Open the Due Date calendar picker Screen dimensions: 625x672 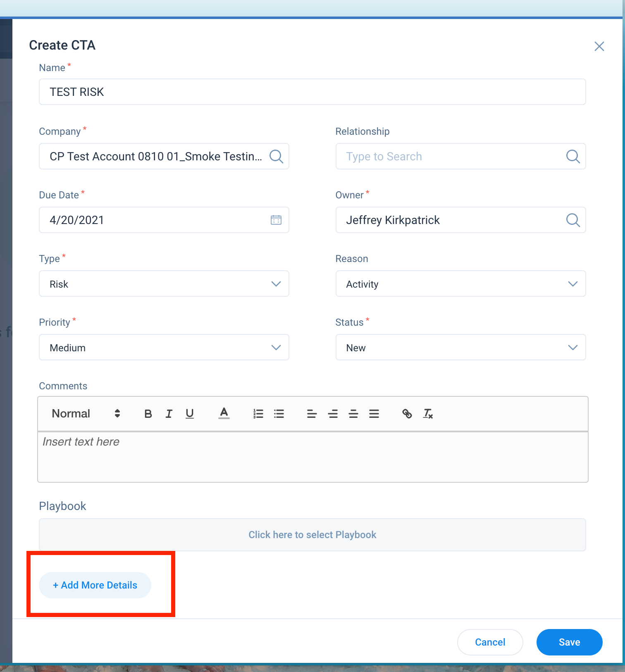coord(276,220)
